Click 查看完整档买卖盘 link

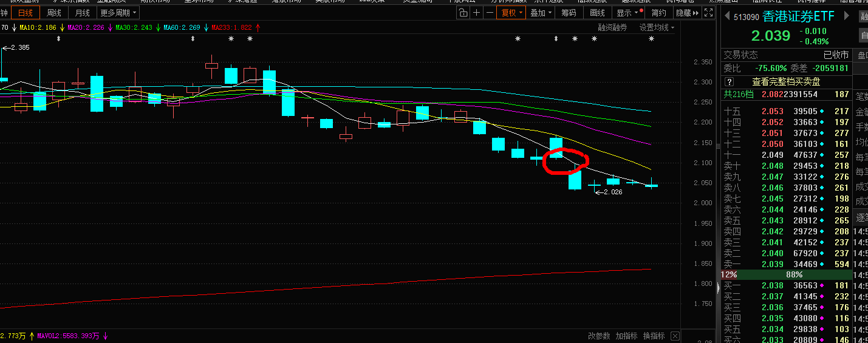[786, 81]
